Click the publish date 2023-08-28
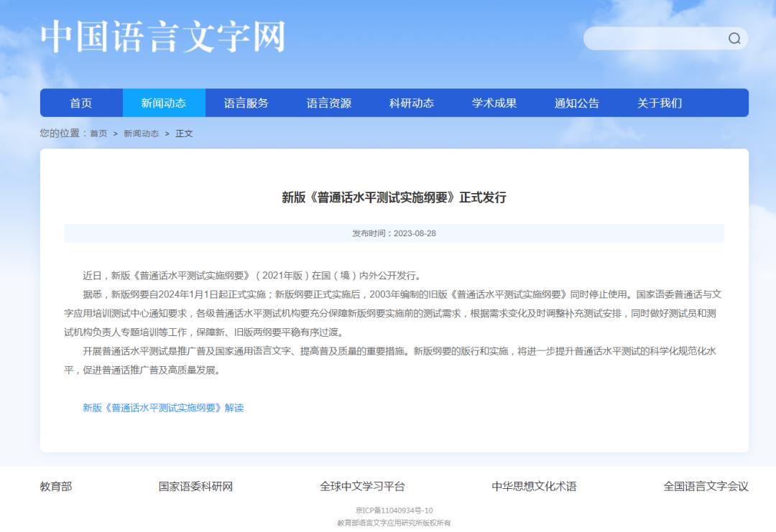 click(x=415, y=233)
